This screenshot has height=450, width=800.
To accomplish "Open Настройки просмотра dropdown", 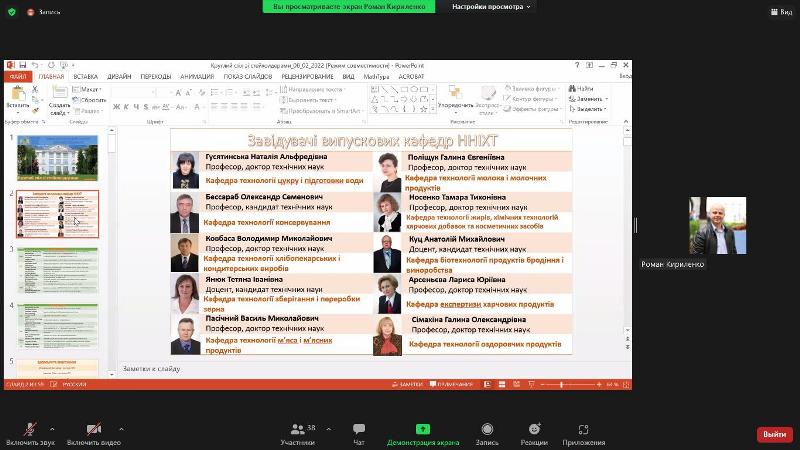I will [492, 6].
